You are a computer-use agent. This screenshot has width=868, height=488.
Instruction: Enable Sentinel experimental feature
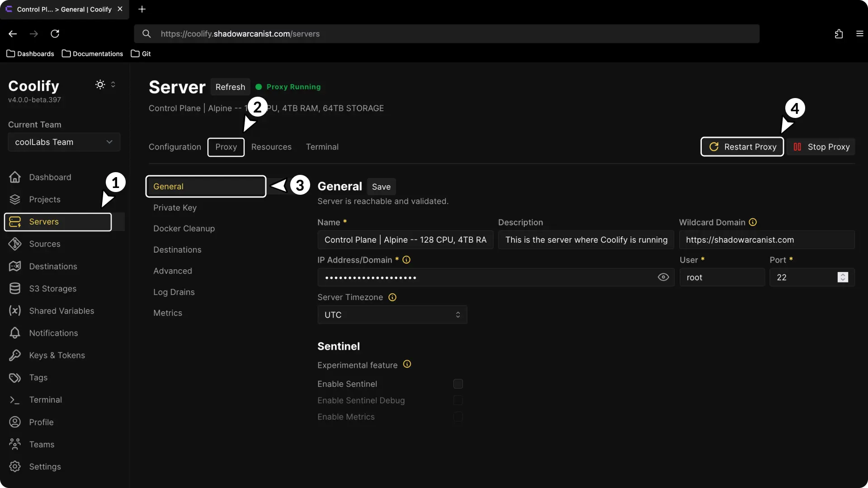(x=458, y=384)
